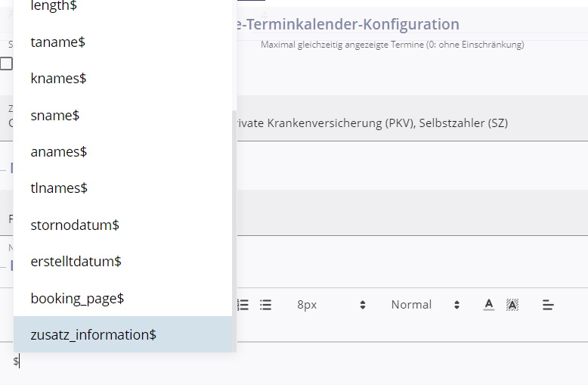Image resolution: width=588 pixels, height=385 pixels.
Task: Click the bullet list icon
Action: pyautogui.click(x=265, y=304)
